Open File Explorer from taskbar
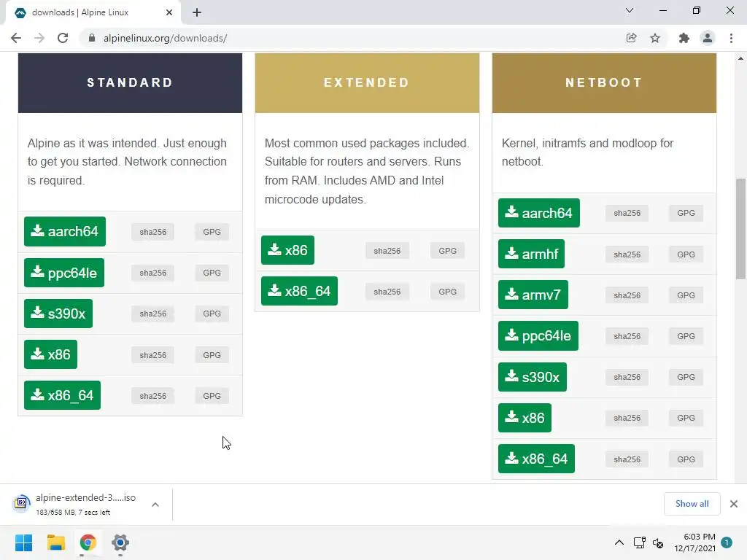The image size is (747, 560). pyautogui.click(x=55, y=542)
